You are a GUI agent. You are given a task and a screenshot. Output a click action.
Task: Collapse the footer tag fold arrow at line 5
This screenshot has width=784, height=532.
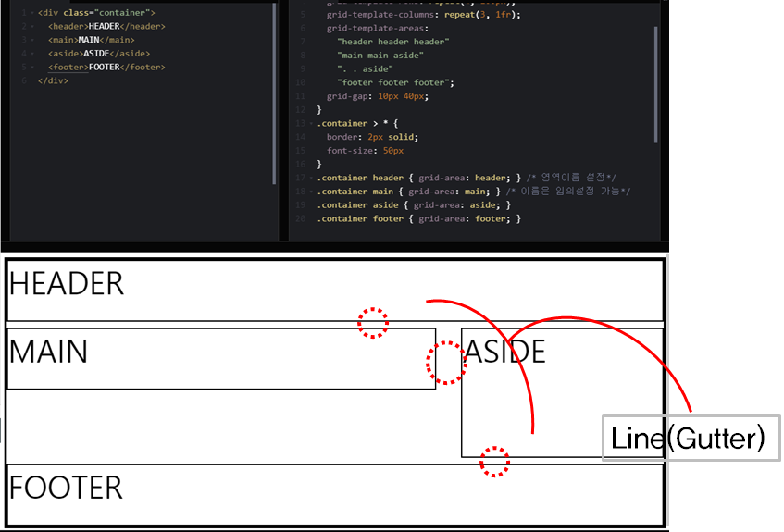32,67
